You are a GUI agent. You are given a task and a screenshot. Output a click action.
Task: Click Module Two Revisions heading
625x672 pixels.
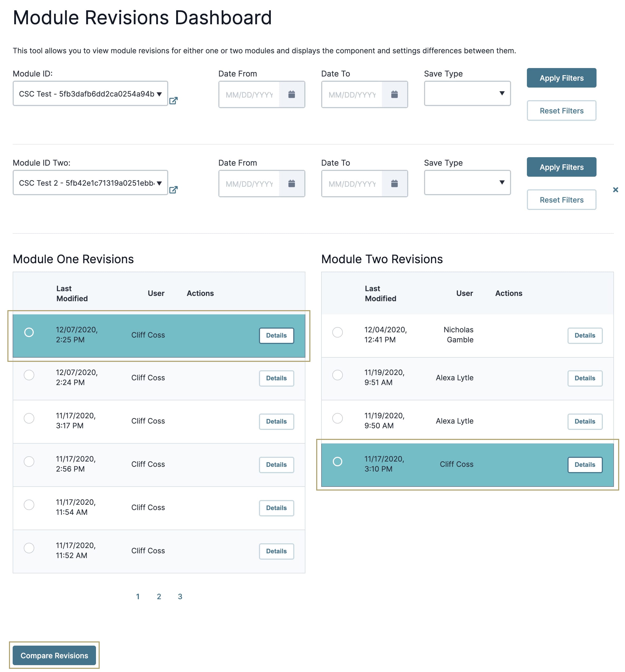[x=382, y=259]
